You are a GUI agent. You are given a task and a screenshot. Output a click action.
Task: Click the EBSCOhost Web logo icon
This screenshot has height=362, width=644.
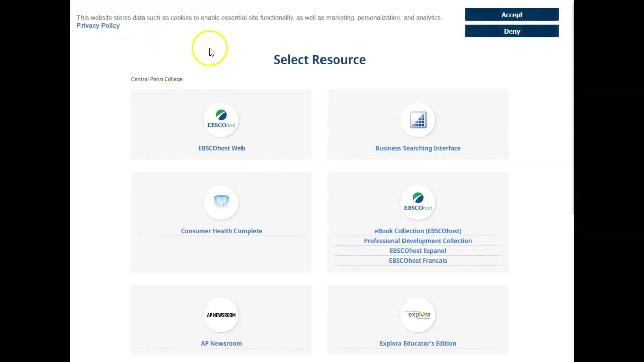[221, 120]
